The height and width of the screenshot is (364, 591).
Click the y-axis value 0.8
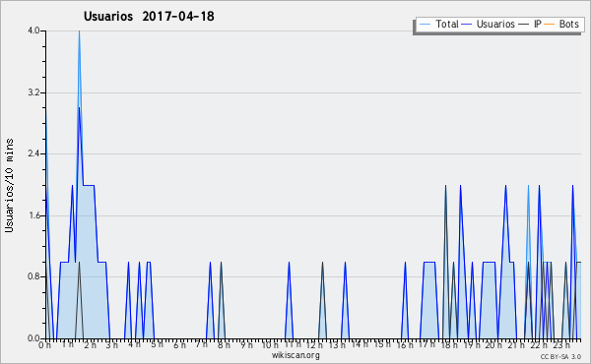(33, 277)
